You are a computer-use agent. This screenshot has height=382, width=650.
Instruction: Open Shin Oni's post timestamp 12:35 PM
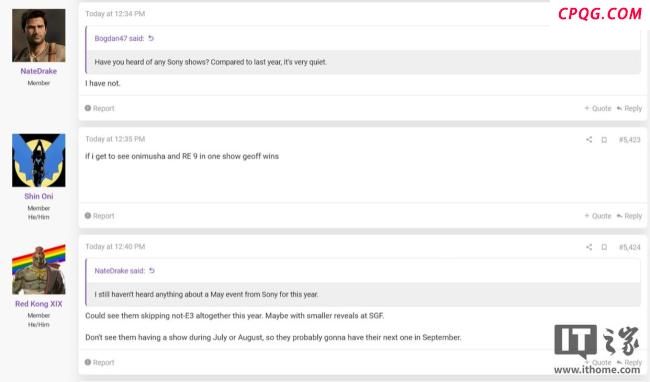[x=115, y=139]
